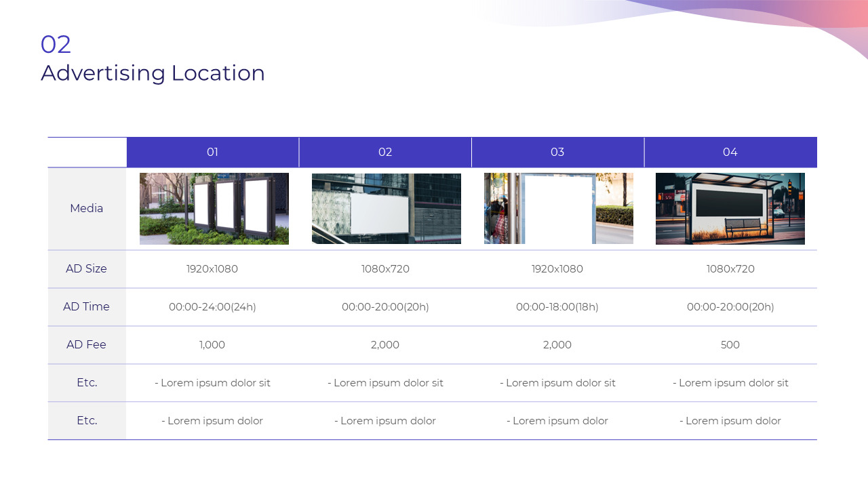
Task: Select the building billboard image in column 02
Action: tap(385, 208)
